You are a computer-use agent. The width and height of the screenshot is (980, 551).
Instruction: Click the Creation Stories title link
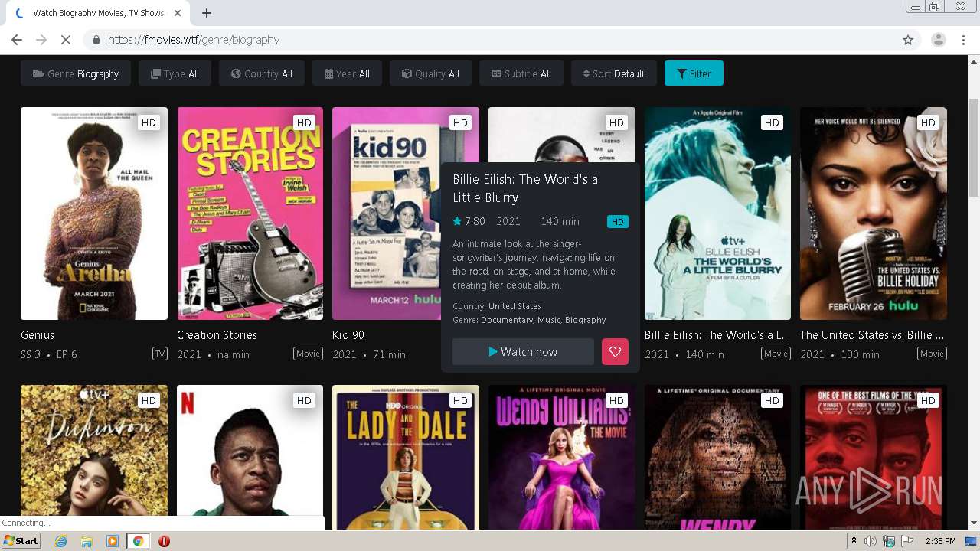tap(217, 335)
